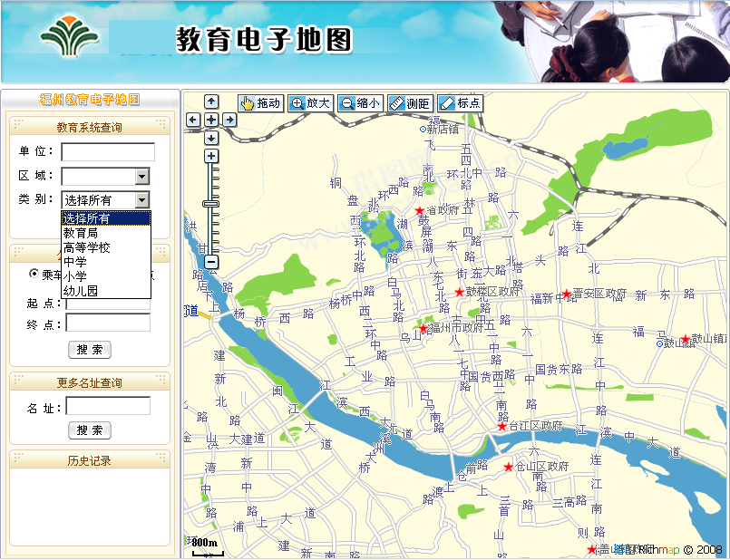Click the pan-up arrow above the zoom slider
The width and height of the screenshot is (730, 560).
coord(211,101)
